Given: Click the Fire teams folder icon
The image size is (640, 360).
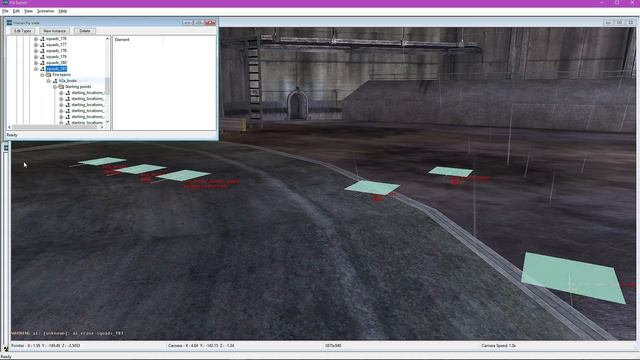Looking at the screenshot, I should [49, 75].
